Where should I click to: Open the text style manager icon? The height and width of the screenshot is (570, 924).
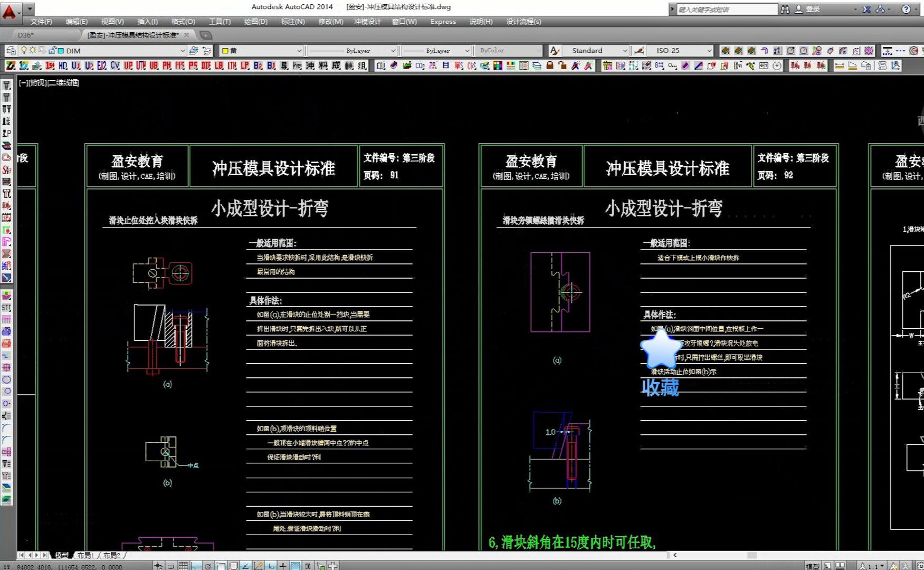coord(554,51)
